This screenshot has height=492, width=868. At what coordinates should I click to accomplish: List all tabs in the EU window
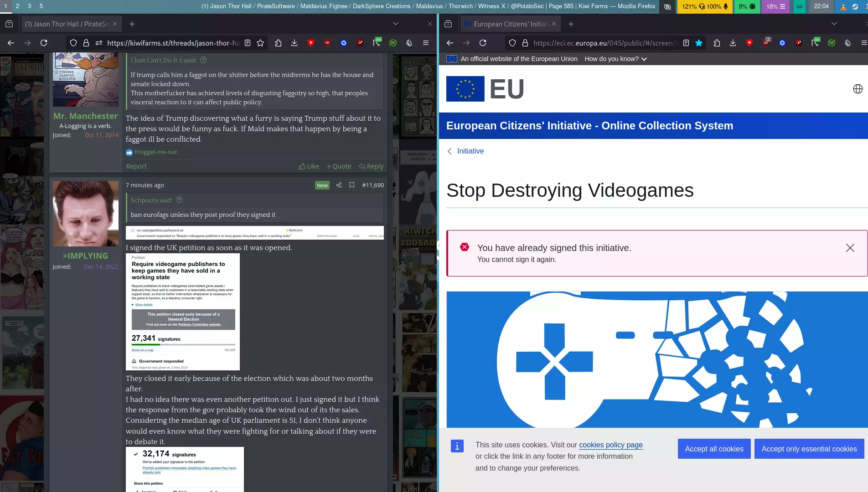[834, 24]
